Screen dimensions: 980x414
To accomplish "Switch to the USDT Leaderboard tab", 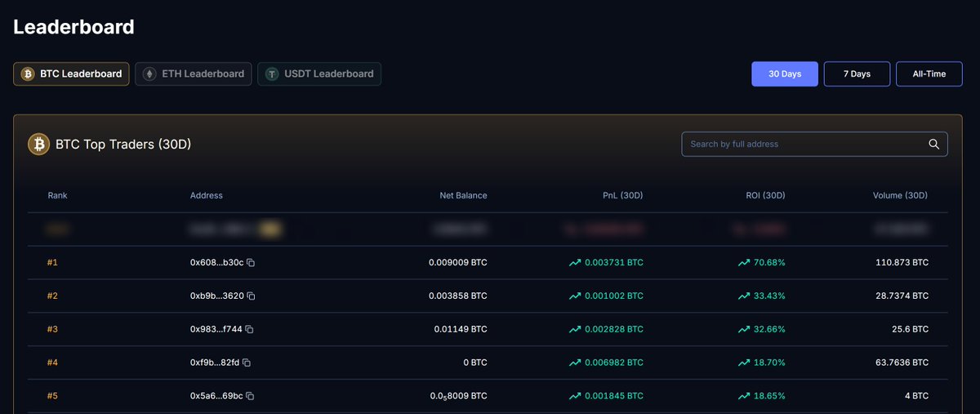I will 319,73.
